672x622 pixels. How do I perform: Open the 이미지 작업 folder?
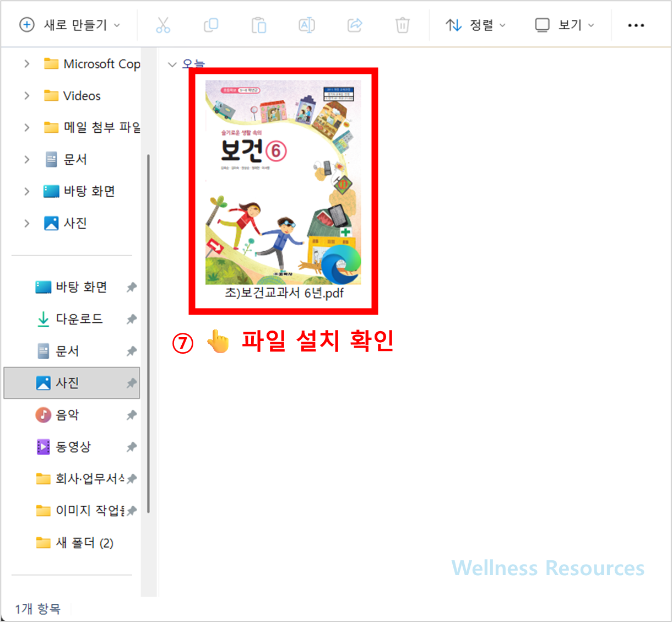click(x=80, y=511)
